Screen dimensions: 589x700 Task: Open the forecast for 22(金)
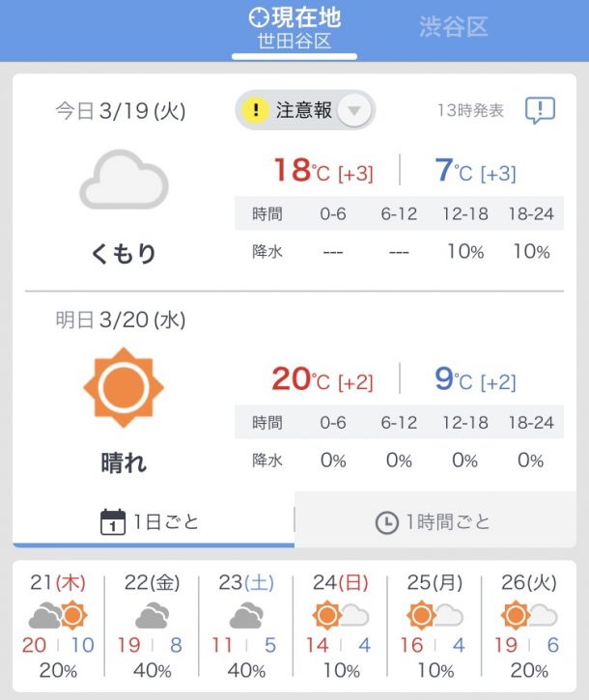[153, 626]
